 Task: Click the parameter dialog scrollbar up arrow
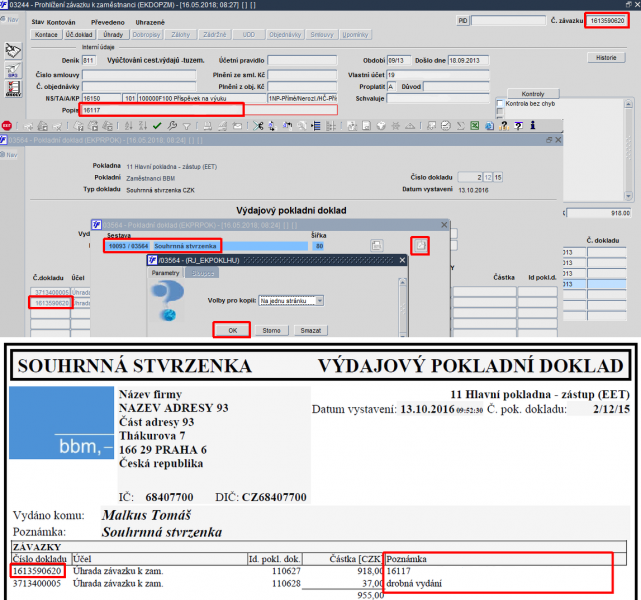tap(403, 282)
